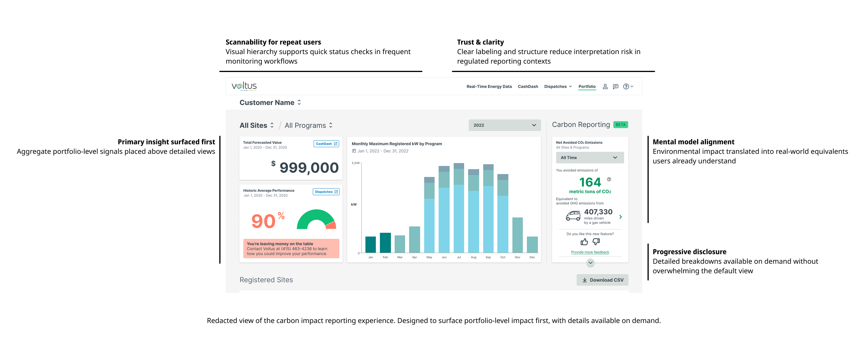Screen dimensions: 868x347
Task: Click the Provide more feedback link
Action: 590,252
